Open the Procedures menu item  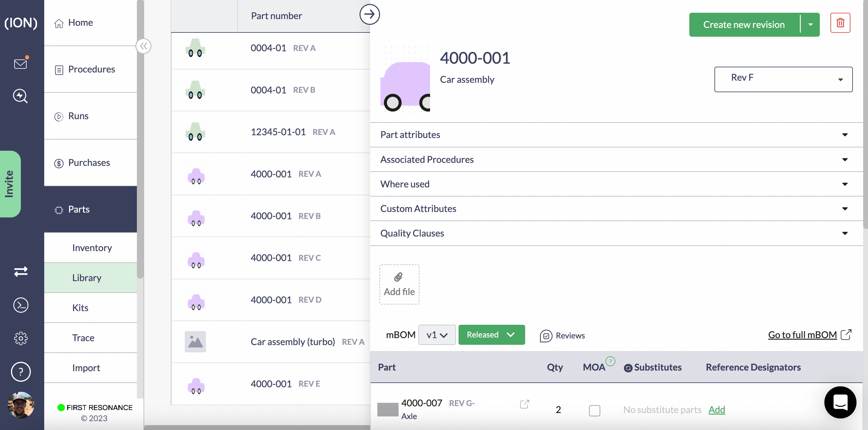(91, 69)
